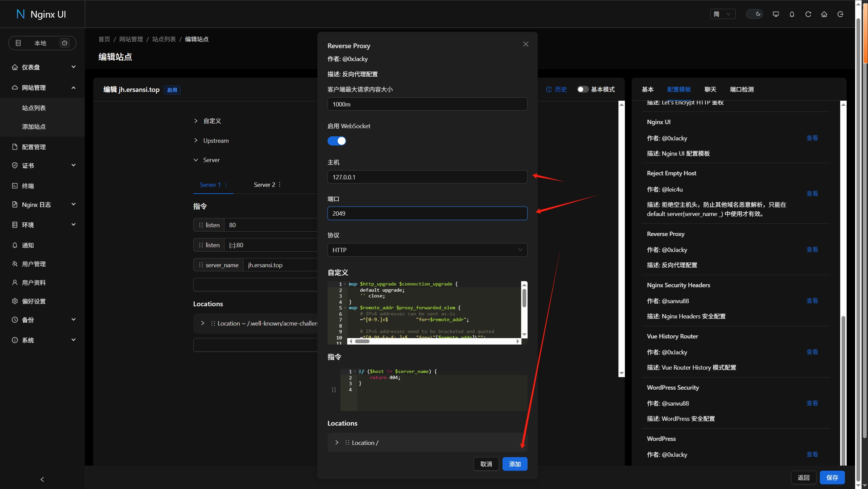Expand the Nginx 日志 sidebar menu
Image resolution: width=868 pixels, height=489 pixels.
[x=42, y=204]
